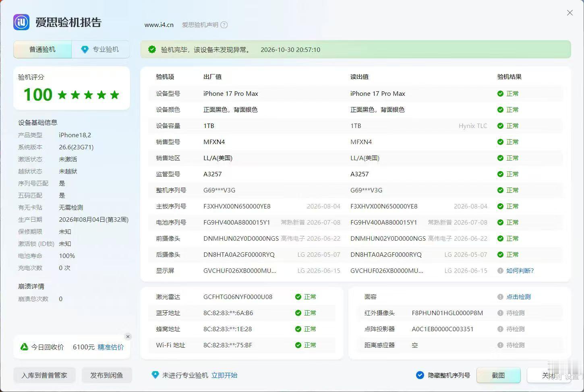Click the 电池寿命 value 100%
Image resolution: width=584 pixels, height=392 pixels.
(67, 256)
